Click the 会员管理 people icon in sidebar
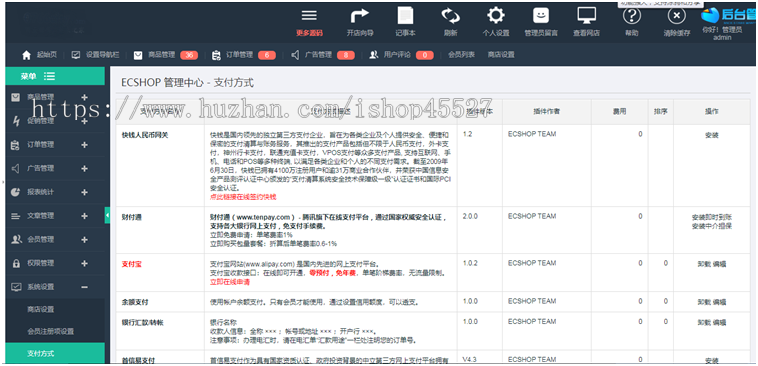The height and width of the screenshot is (366, 758). pos(16,239)
